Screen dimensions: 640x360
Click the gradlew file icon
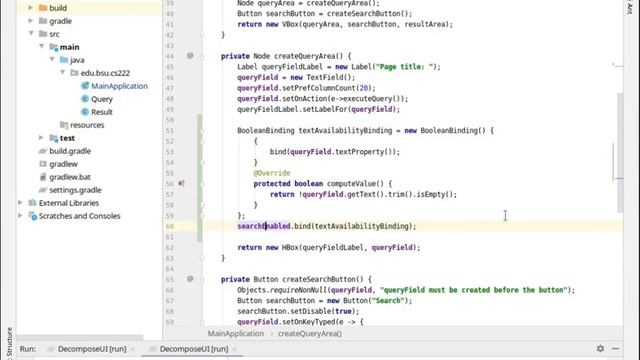click(43, 164)
